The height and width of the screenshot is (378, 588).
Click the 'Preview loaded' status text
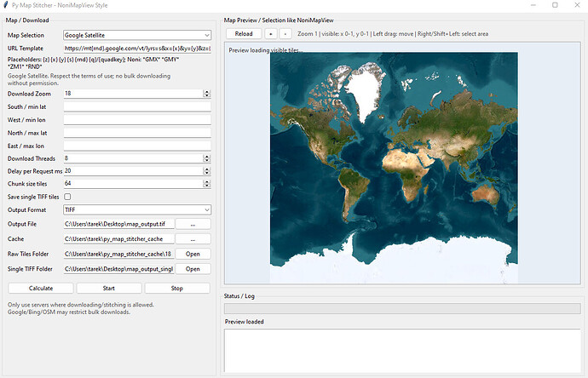tap(244, 322)
